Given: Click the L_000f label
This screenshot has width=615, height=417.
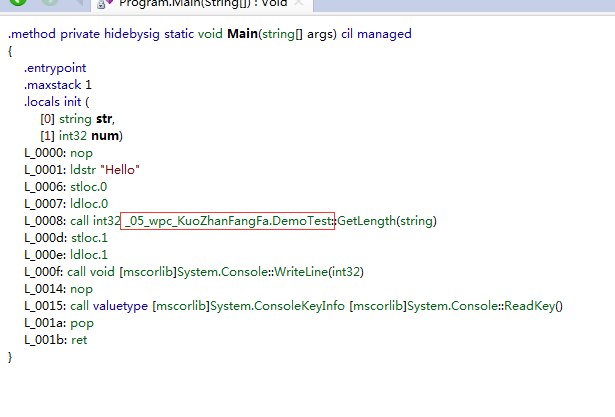Looking at the screenshot, I should [43, 272].
